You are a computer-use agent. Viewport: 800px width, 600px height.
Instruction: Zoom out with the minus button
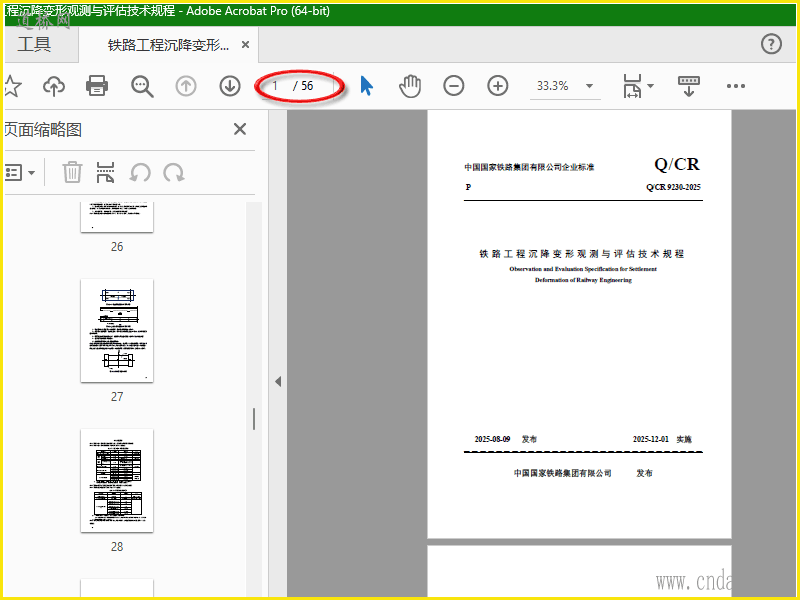tap(454, 86)
